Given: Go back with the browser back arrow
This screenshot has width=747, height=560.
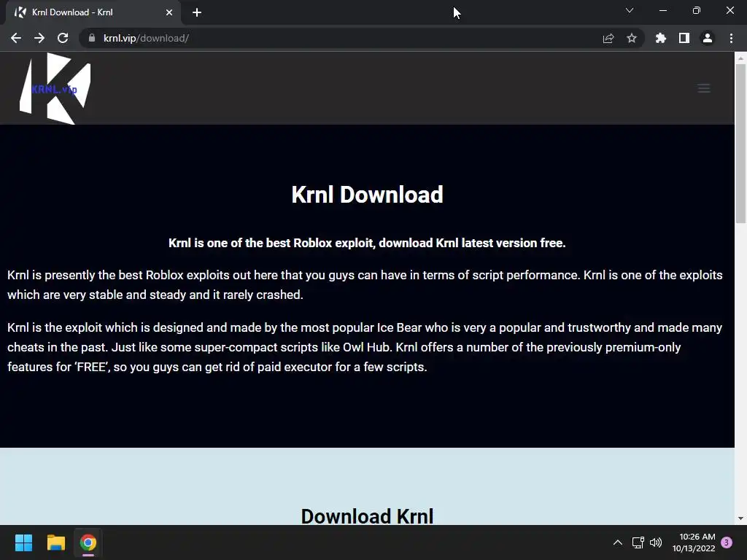Looking at the screenshot, I should pyautogui.click(x=16, y=38).
